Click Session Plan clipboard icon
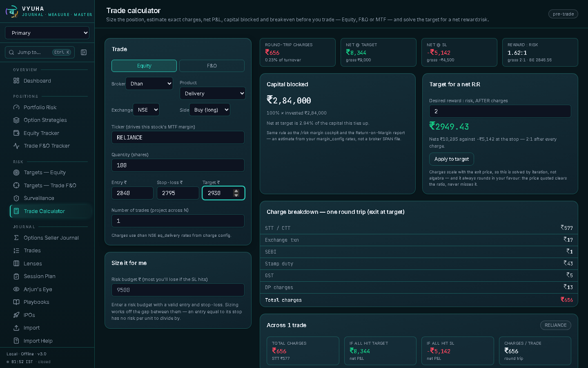 (x=16, y=276)
